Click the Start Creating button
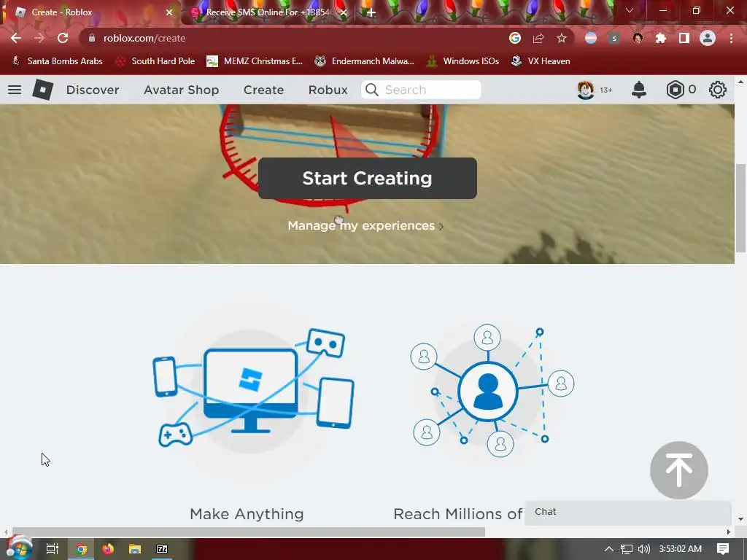The image size is (747, 560). (x=368, y=178)
